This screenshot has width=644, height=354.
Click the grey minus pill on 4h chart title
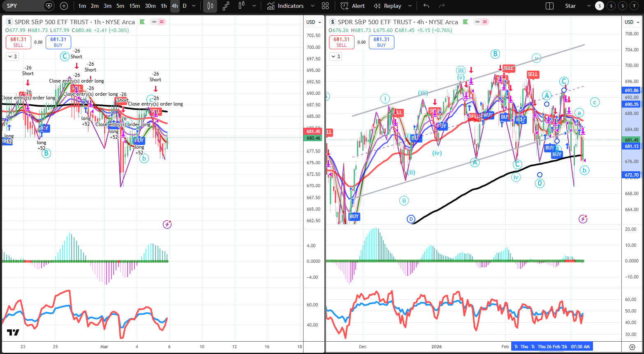click(476, 22)
